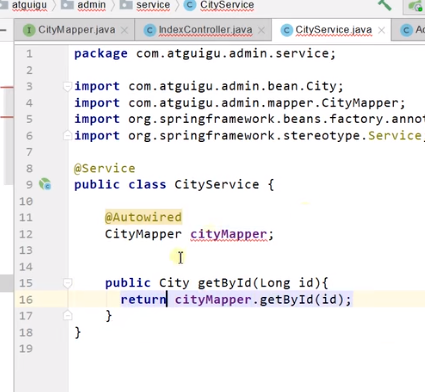Screen dimensions: 425x392
Task: Close the IndexController.java tab
Action: [x=262, y=31]
